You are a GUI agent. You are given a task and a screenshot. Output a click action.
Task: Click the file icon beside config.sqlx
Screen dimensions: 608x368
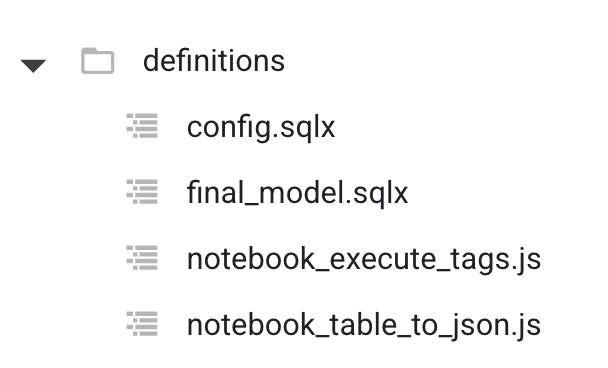tap(142, 126)
